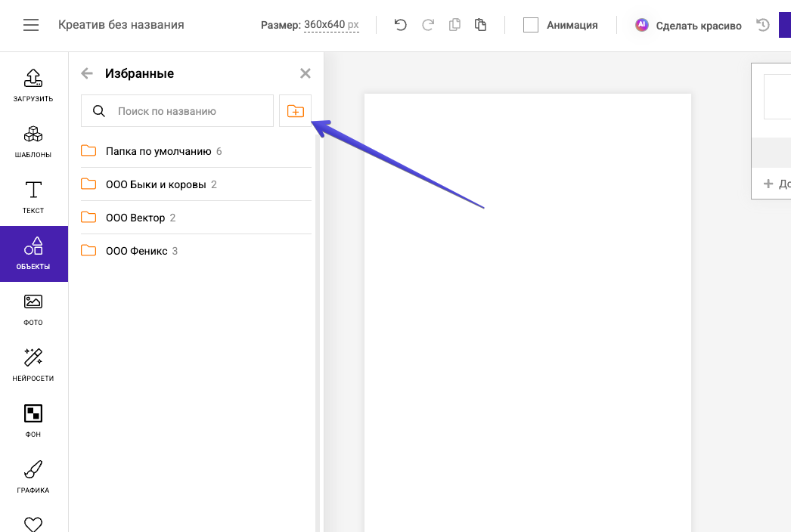
Task: Click the blank white canvas
Action: 528,313
